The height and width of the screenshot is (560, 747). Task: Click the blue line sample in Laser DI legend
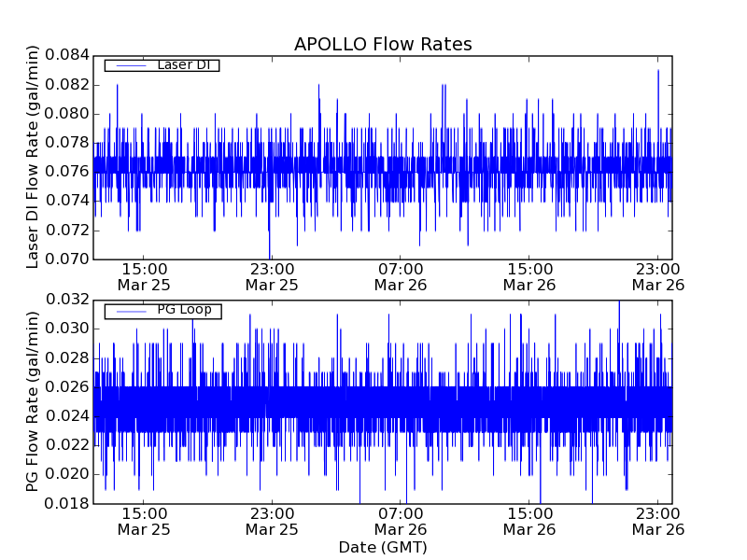tap(130, 65)
